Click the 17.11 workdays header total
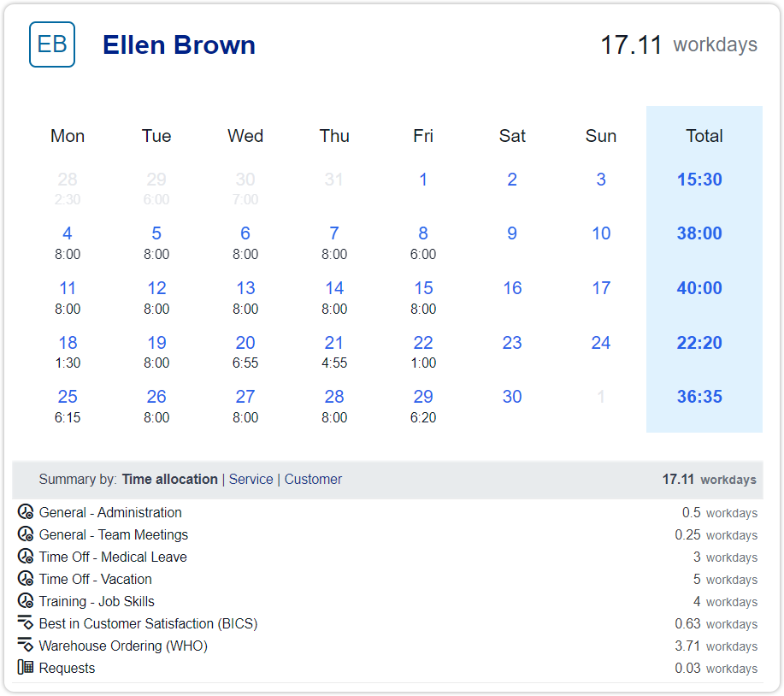 click(679, 45)
